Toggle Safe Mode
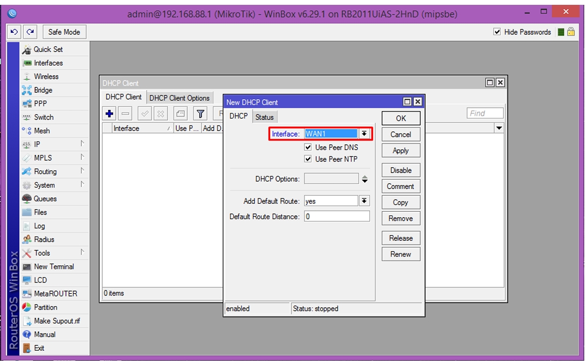The width and height of the screenshot is (588, 364). (64, 32)
